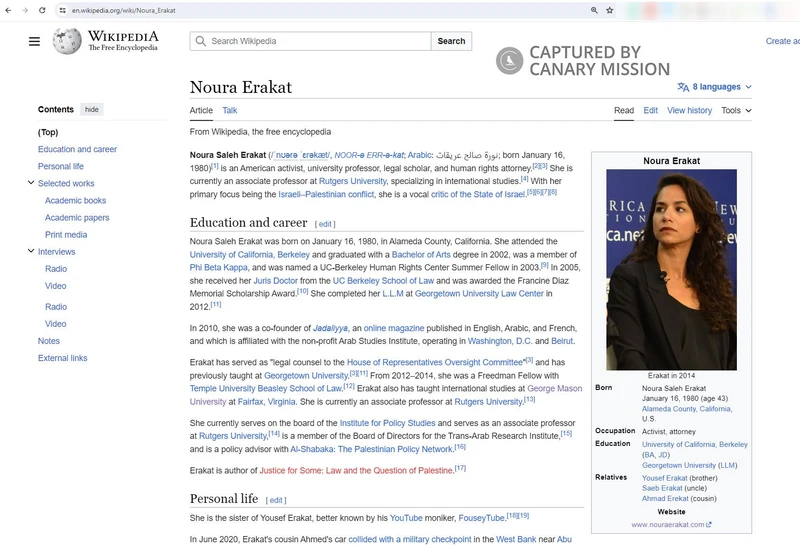The image size is (800, 545).
Task: Open Saeb Erakat infobox link
Action: [x=662, y=488]
